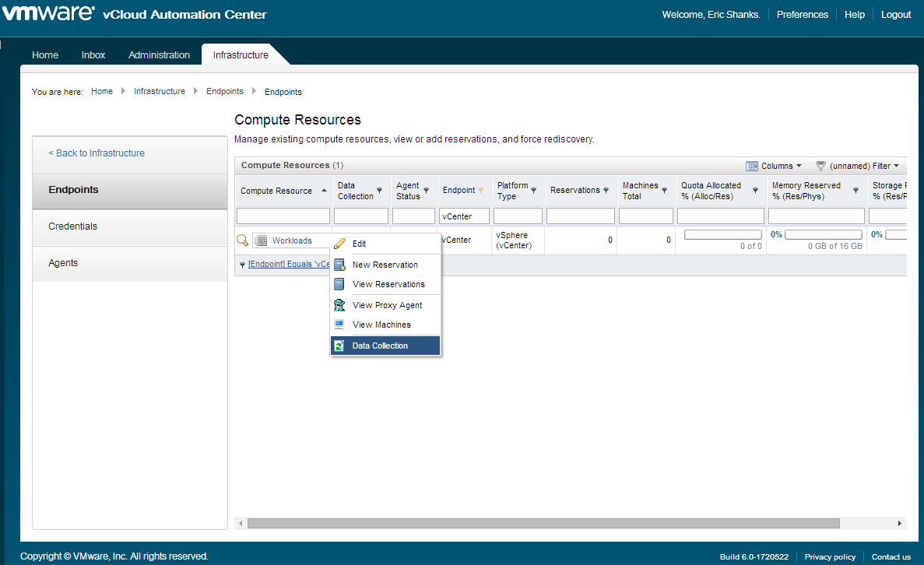Click the New Reservation icon
The image size is (924, 565).
point(339,265)
